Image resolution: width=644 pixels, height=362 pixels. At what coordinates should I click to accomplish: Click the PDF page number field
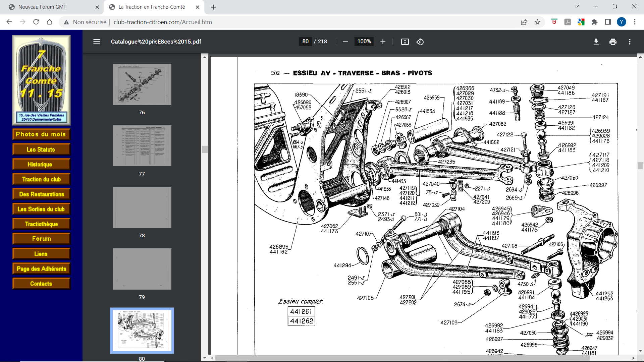coord(305,42)
